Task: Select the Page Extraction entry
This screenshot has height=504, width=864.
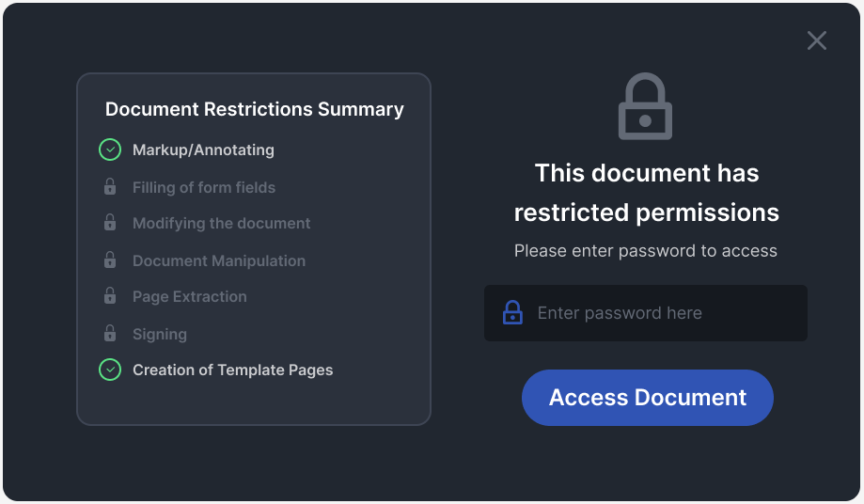Action: [190, 296]
